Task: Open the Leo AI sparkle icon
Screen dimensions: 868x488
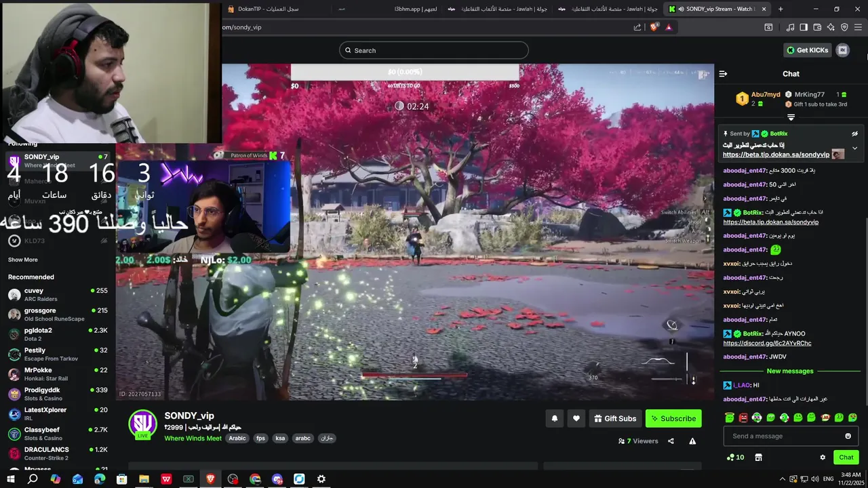Action: (x=831, y=27)
